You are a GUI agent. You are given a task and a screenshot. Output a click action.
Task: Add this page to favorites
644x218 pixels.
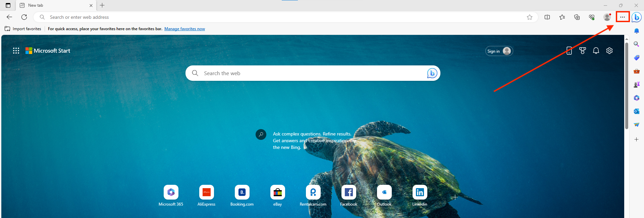click(x=529, y=17)
